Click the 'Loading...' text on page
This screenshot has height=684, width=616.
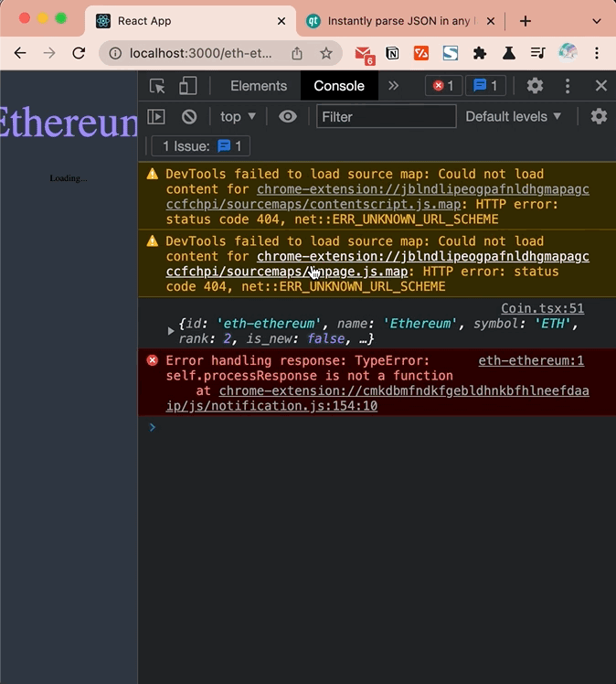click(x=69, y=178)
